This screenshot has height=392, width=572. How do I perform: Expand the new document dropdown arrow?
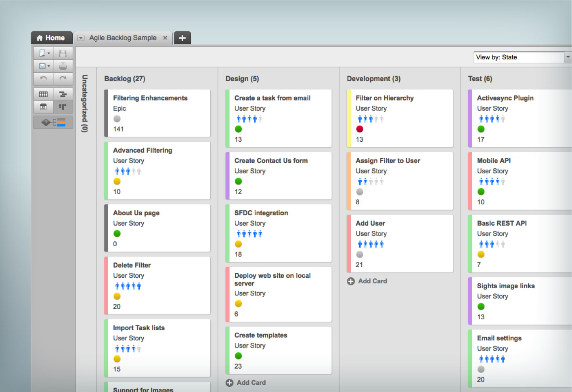(x=49, y=53)
